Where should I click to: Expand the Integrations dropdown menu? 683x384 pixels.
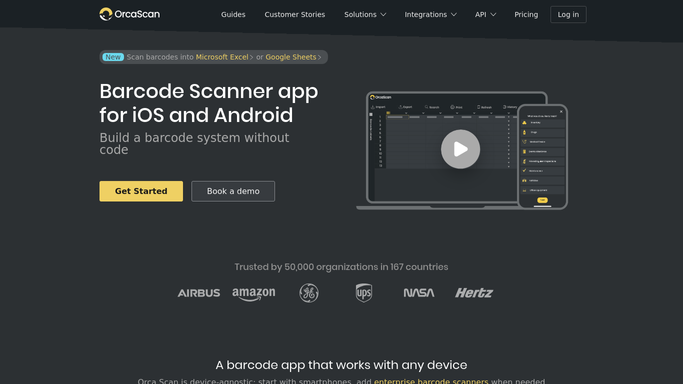[430, 14]
